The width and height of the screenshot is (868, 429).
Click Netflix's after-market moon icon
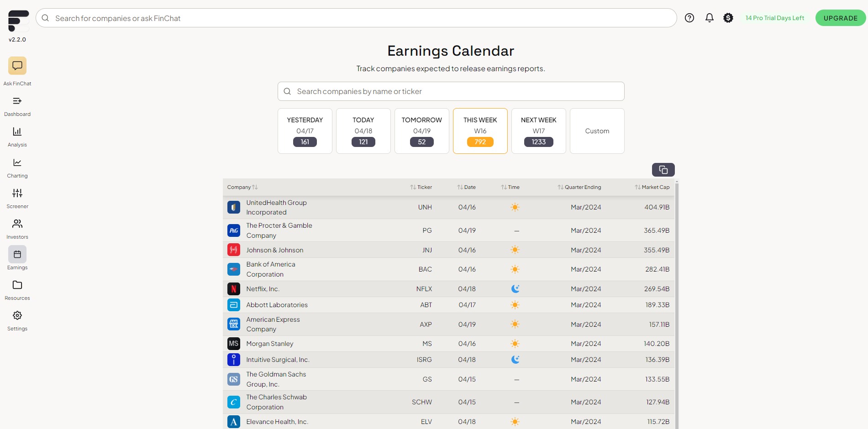[x=515, y=289]
